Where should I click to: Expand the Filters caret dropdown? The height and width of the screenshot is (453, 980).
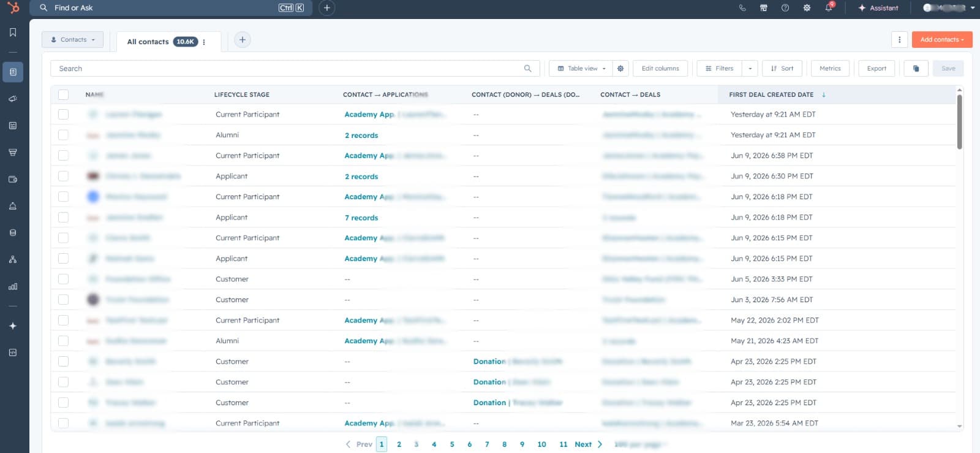(x=750, y=69)
